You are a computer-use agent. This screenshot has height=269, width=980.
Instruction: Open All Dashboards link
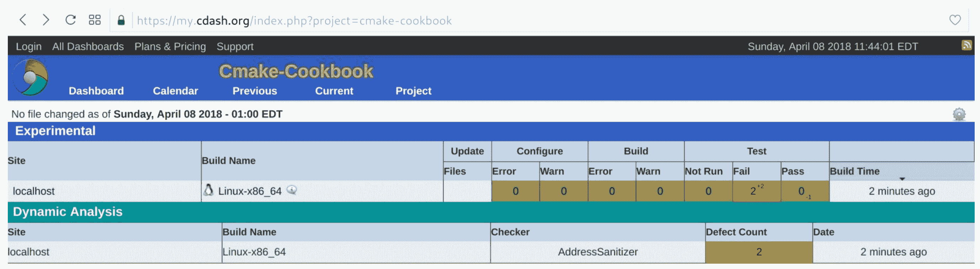88,47
